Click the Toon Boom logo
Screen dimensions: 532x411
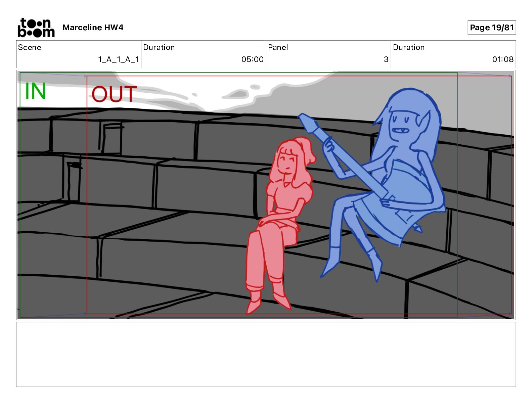(x=36, y=28)
